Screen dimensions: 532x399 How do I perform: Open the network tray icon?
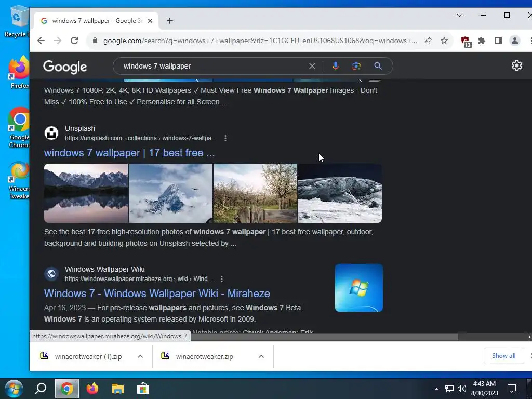pos(449,389)
